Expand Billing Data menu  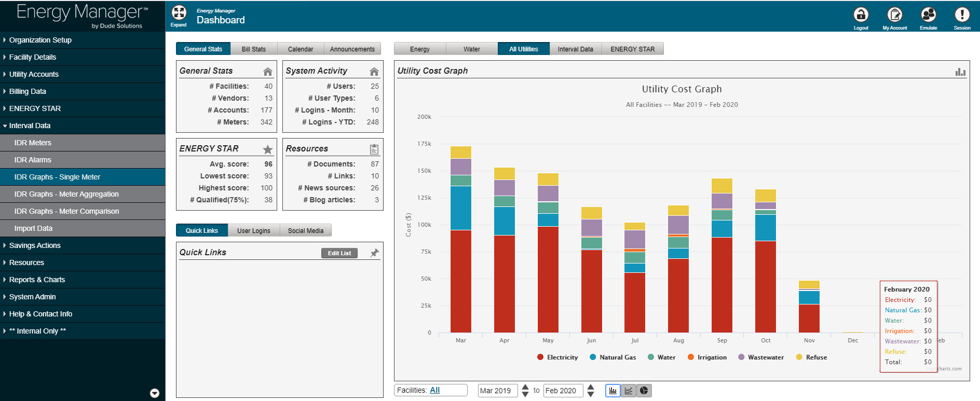click(83, 91)
